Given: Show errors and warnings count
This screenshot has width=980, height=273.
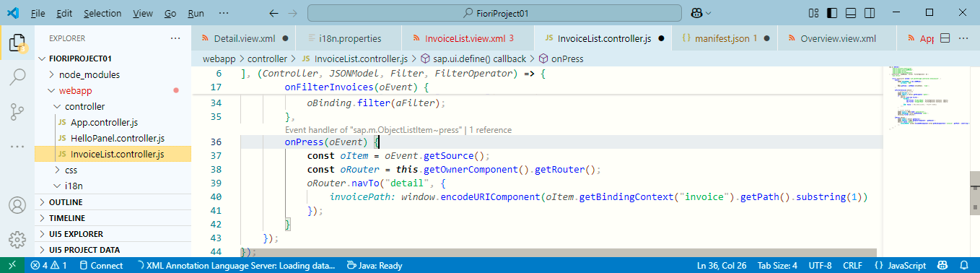Looking at the screenshot, I should tap(49, 265).
